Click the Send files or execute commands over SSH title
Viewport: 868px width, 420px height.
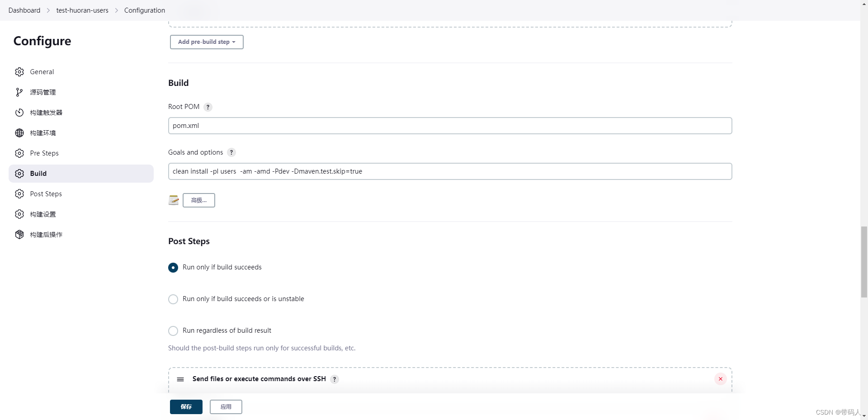click(x=259, y=379)
